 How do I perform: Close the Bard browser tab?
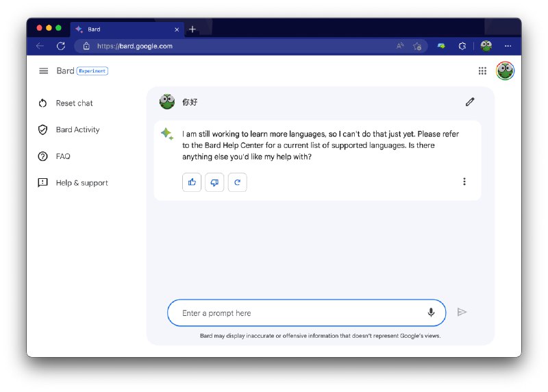[177, 29]
